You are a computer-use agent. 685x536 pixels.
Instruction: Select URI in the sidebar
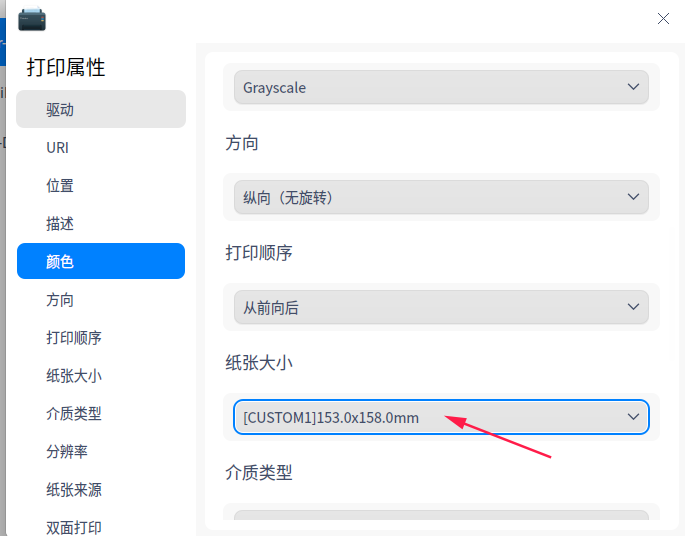click(x=101, y=147)
